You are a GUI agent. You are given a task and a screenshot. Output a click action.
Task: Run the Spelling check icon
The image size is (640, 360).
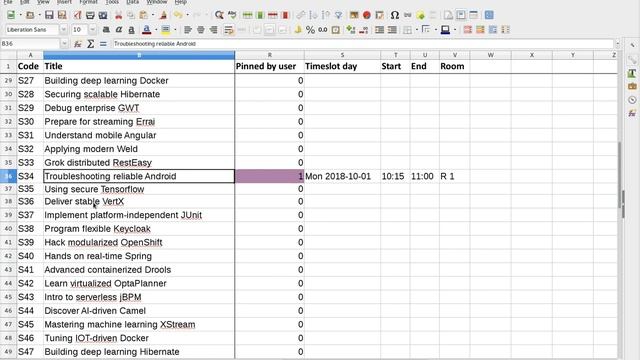click(232, 15)
